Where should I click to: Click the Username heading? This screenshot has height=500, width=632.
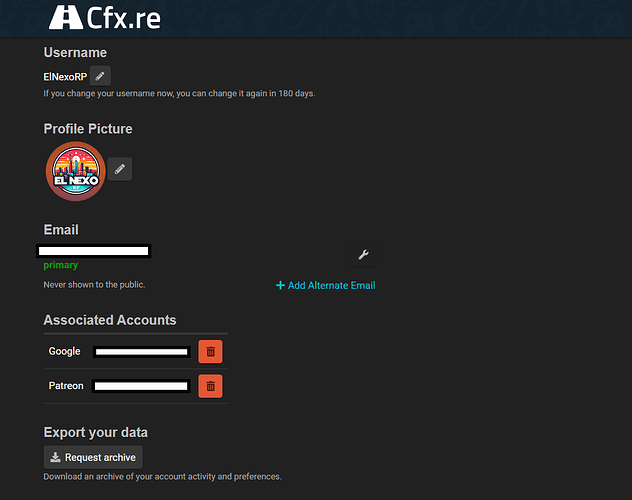pyautogui.click(x=75, y=53)
